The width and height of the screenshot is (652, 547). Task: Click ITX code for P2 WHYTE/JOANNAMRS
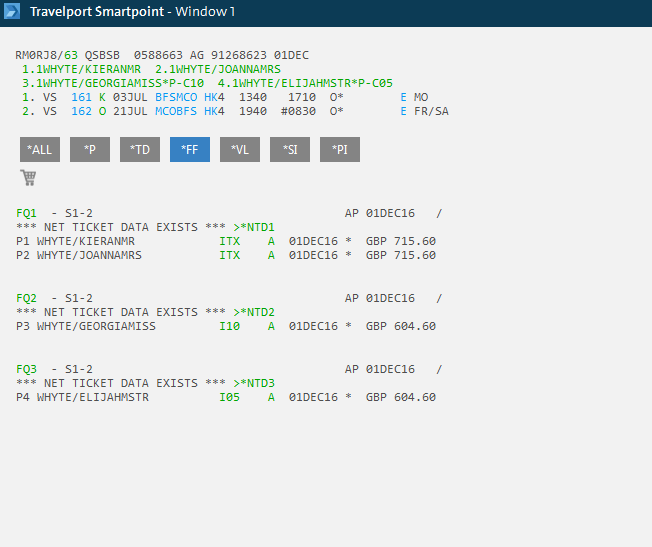coord(230,255)
